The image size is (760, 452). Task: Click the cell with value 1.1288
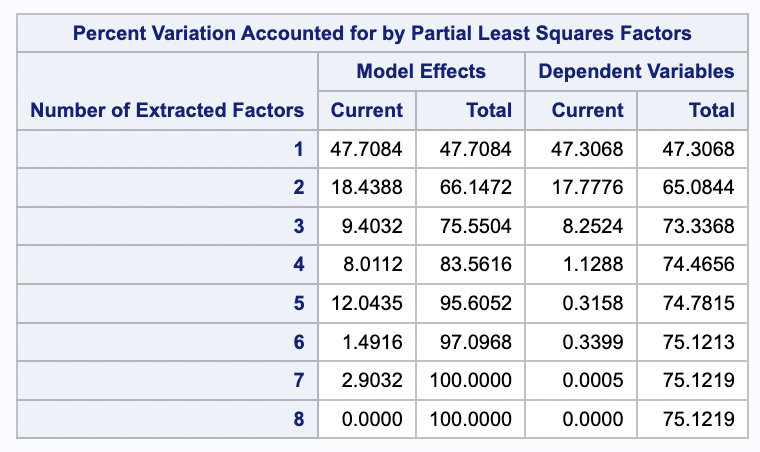tap(593, 265)
